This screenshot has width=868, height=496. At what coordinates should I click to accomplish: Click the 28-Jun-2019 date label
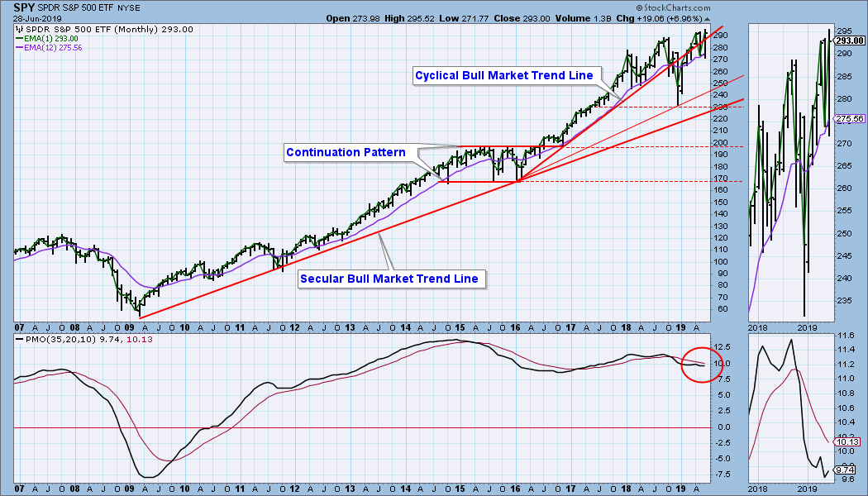(38, 18)
